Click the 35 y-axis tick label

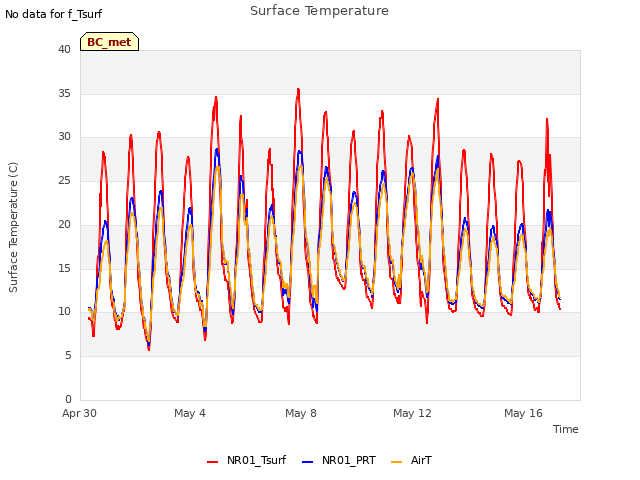[64, 93]
